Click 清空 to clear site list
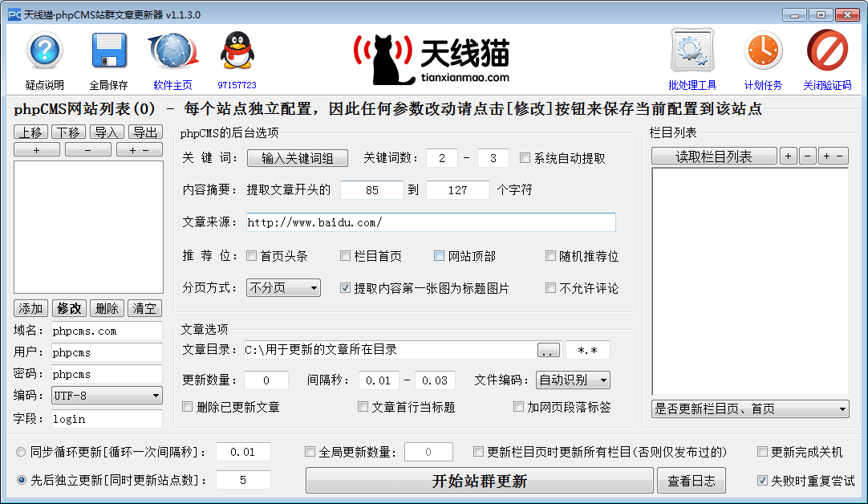 tap(145, 308)
